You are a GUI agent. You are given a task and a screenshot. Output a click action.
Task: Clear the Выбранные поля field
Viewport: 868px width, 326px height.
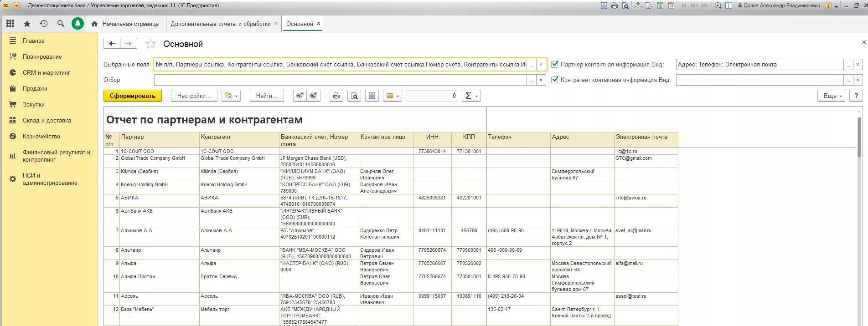point(541,65)
